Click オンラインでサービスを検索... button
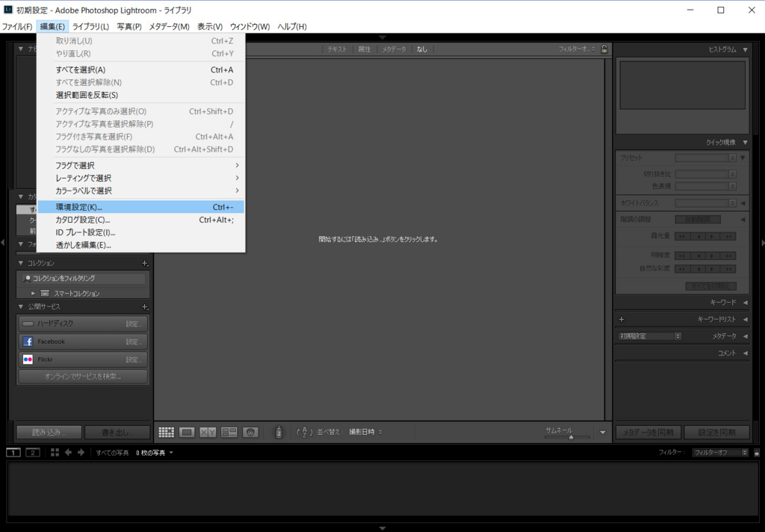The image size is (765, 532). coord(83,377)
